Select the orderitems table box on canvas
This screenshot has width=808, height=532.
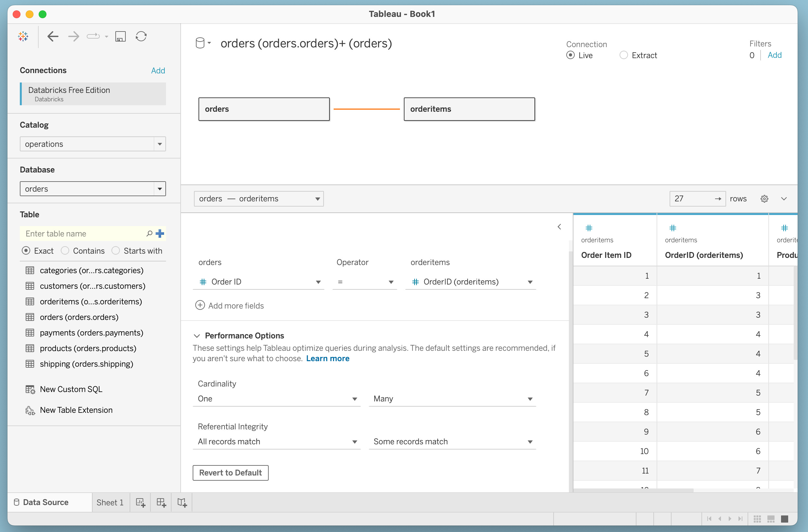tap(469, 109)
